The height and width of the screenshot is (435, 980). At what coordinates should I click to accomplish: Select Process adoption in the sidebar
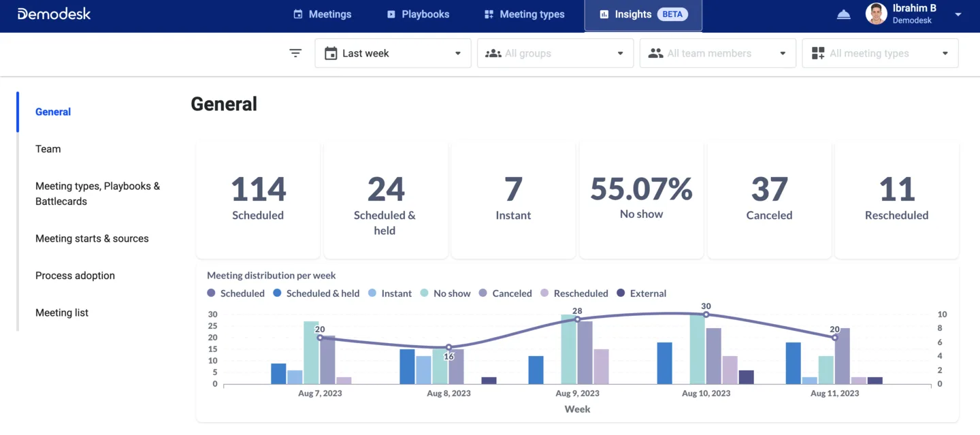click(x=75, y=276)
